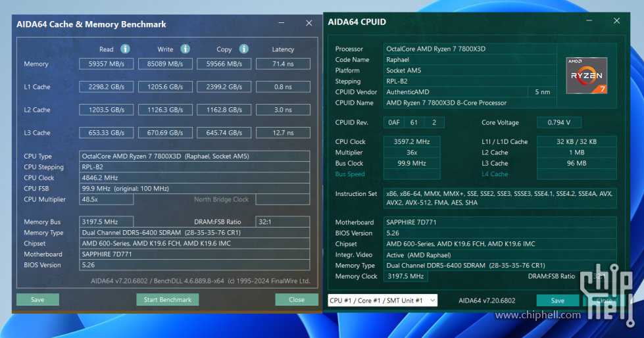Select L2 Cache copy 1162.8 GB/s
Viewport: 644px width, 338px height.
tap(224, 110)
